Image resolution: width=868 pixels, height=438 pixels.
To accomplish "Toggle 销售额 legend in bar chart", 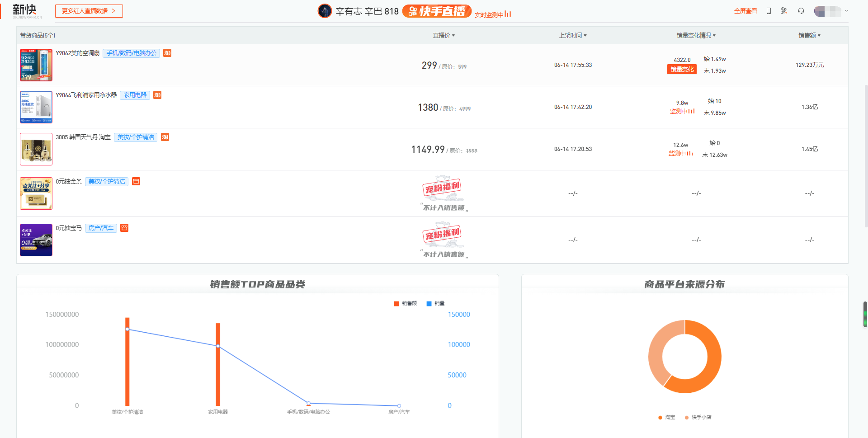I will point(406,303).
